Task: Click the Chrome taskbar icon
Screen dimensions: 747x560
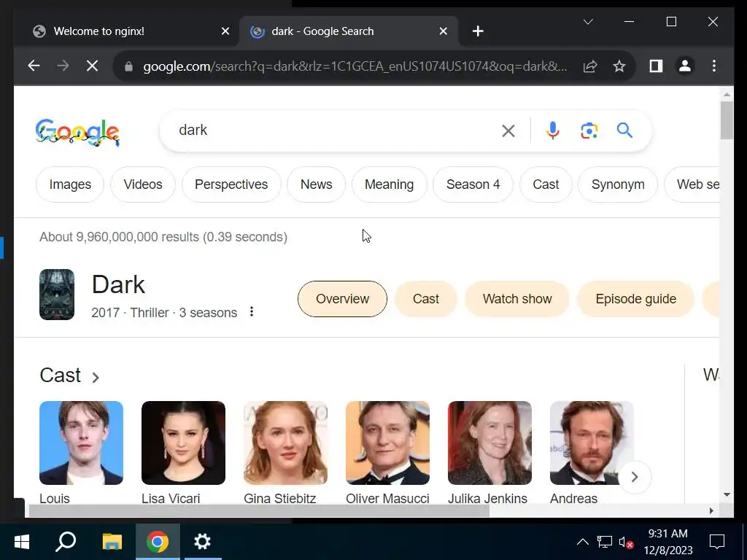Action: (158, 542)
